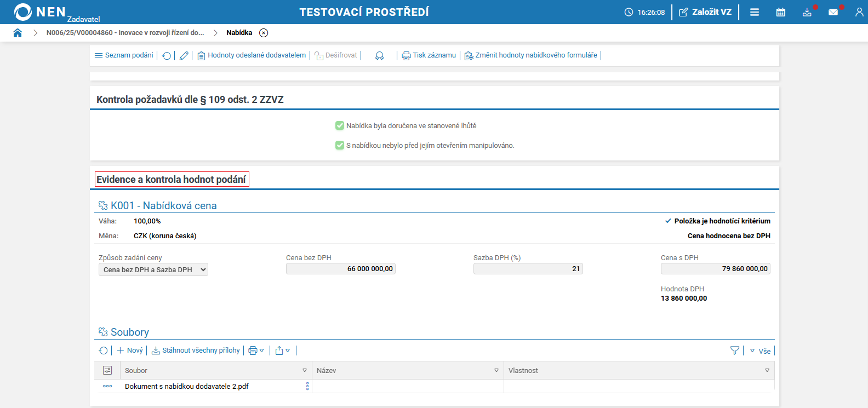Screen dimensions: 868x408
Task: Open the user profile icon
Action: 859,12
